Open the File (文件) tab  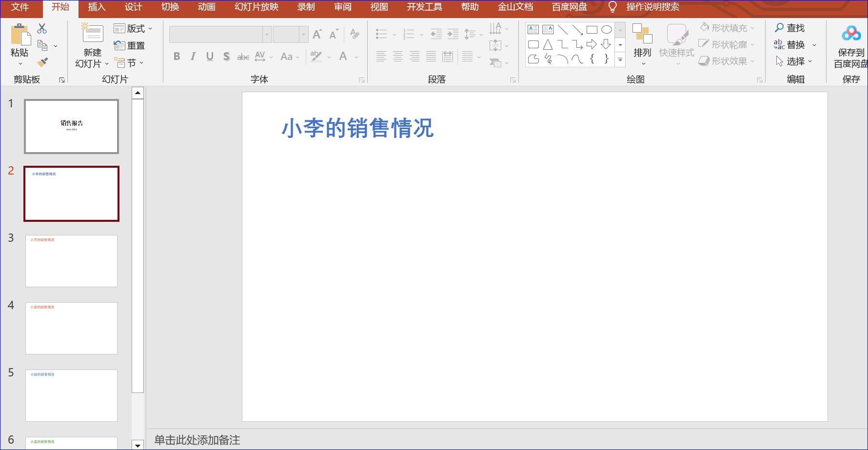tap(20, 7)
